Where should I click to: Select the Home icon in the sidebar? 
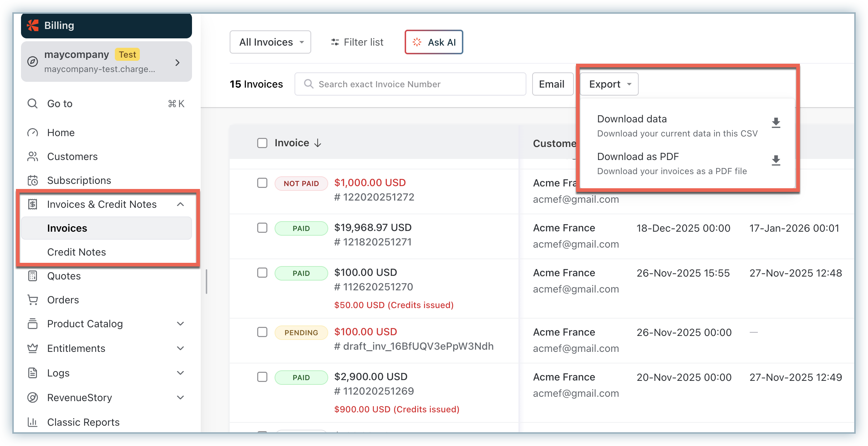pos(33,132)
